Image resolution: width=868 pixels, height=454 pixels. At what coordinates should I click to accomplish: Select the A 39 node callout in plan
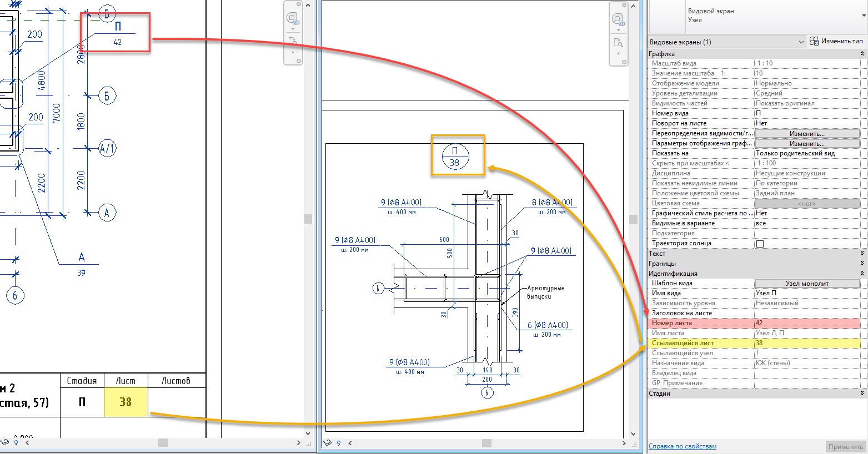[x=82, y=265]
